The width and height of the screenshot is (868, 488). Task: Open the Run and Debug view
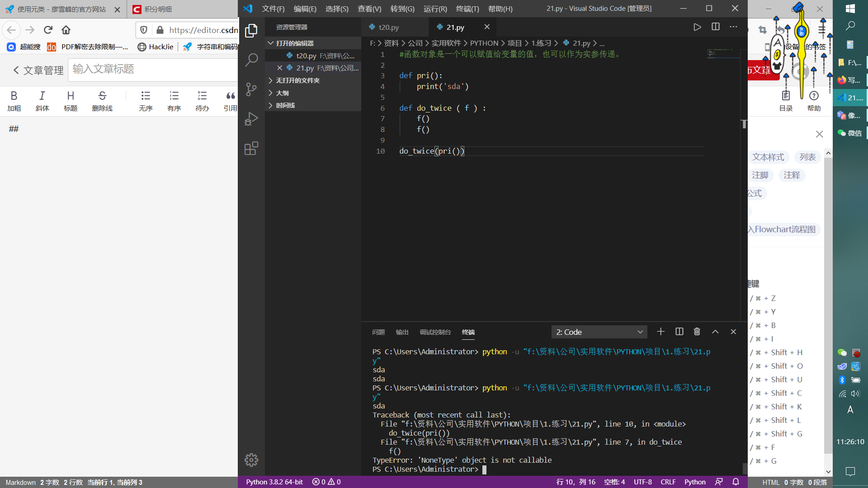pyautogui.click(x=251, y=119)
